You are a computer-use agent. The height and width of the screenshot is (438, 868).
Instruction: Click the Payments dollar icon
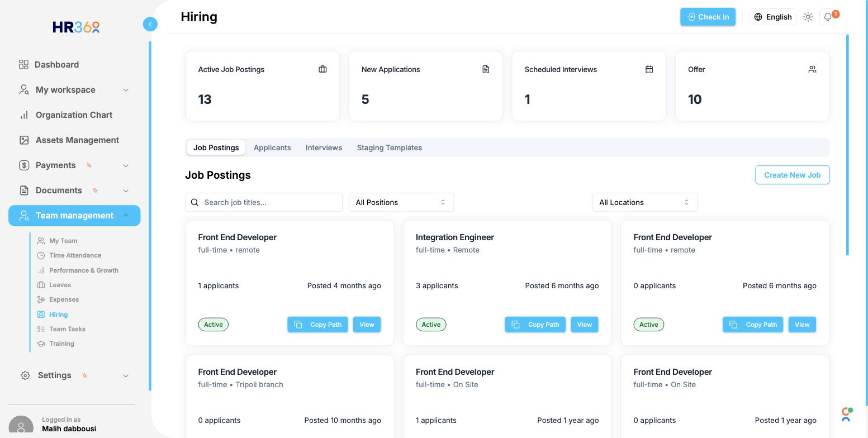tap(24, 165)
